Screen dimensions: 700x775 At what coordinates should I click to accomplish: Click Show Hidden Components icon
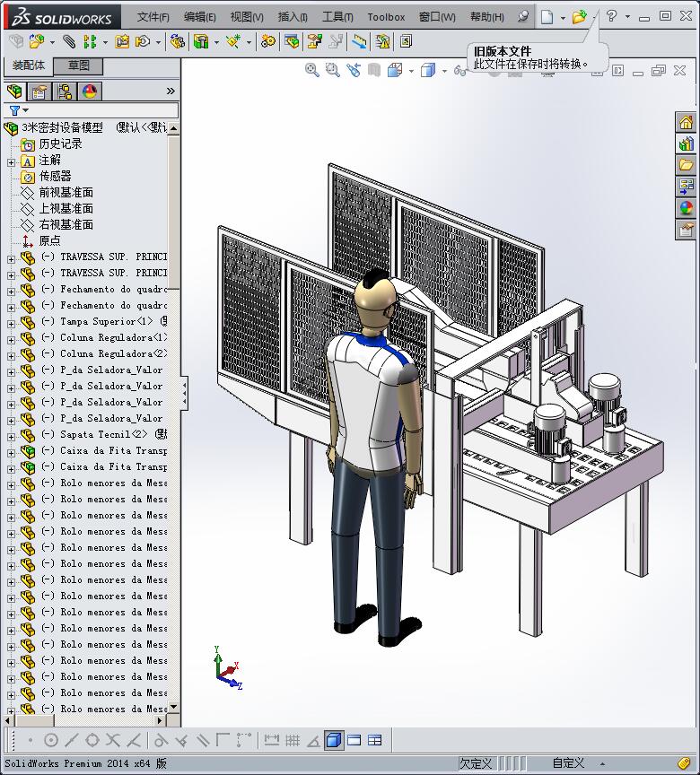(177, 41)
